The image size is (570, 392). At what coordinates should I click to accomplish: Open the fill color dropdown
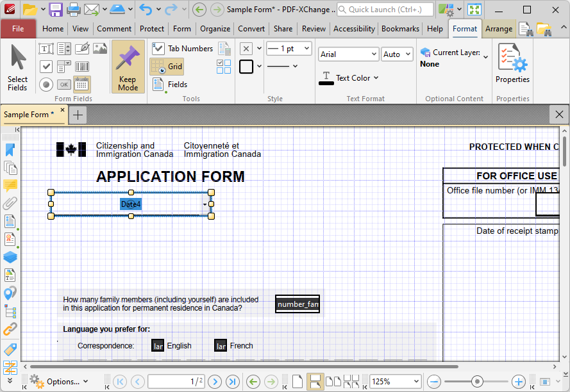point(259,48)
